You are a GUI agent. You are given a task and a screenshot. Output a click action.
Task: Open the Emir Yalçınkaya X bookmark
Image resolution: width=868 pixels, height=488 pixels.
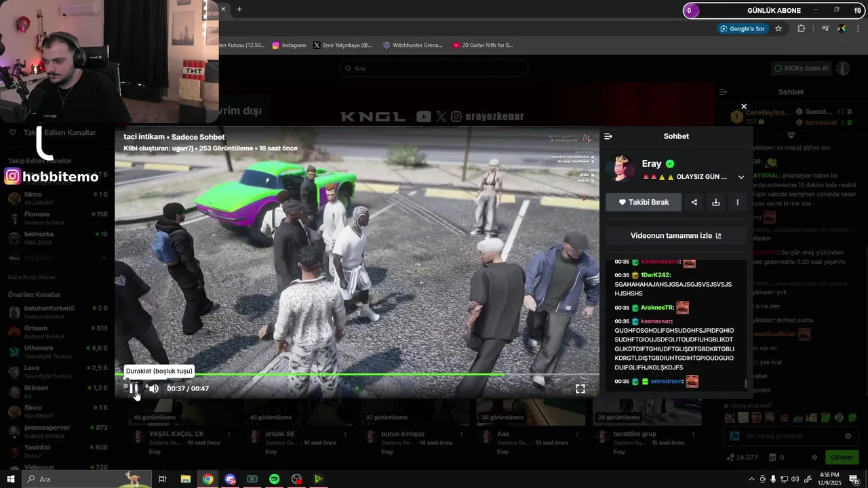tap(342, 45)
